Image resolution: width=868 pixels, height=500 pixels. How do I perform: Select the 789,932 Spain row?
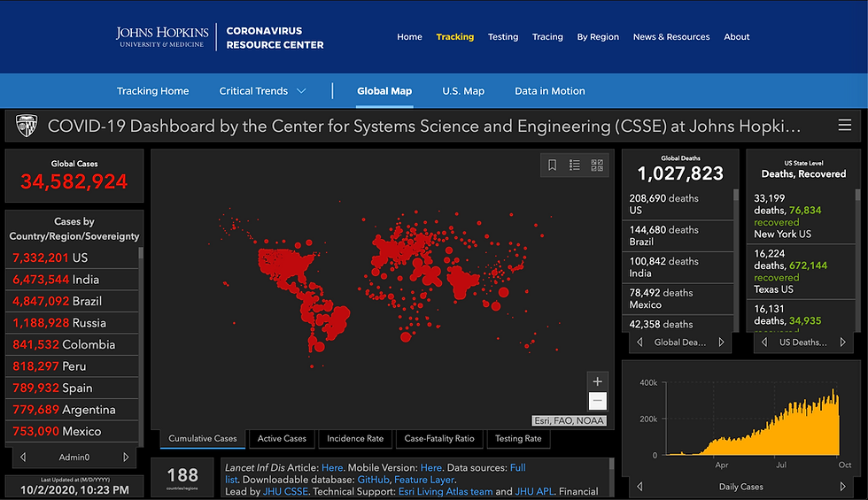tap(72, 388)
